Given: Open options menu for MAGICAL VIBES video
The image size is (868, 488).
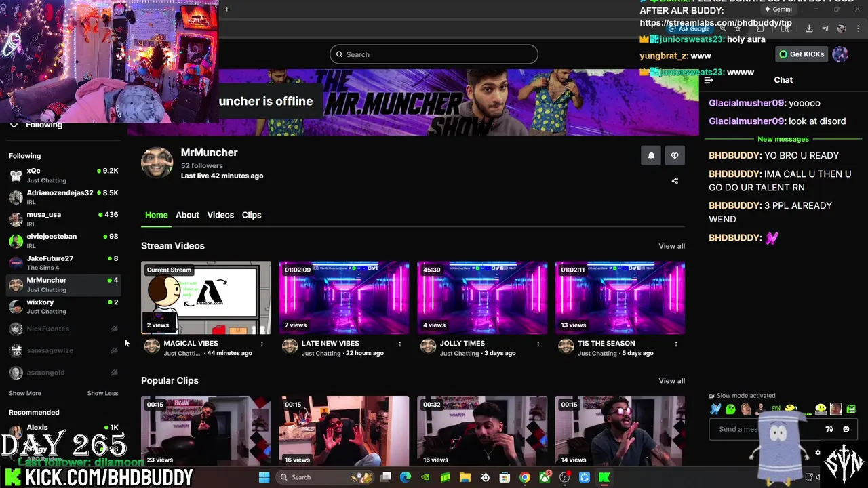Looking at the screenshot, I should pyautogui.click(x=262, y=344).
